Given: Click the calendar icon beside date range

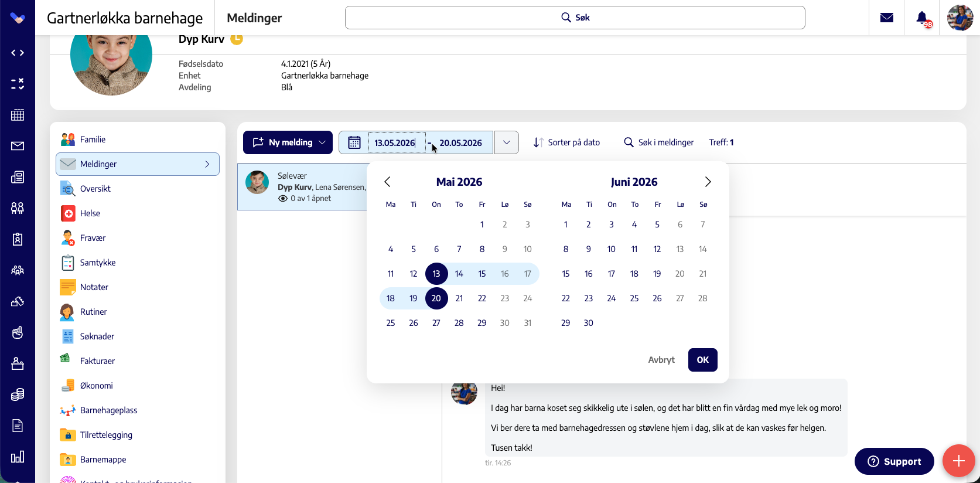Looking at the screenshot, I should click(354, 142).
